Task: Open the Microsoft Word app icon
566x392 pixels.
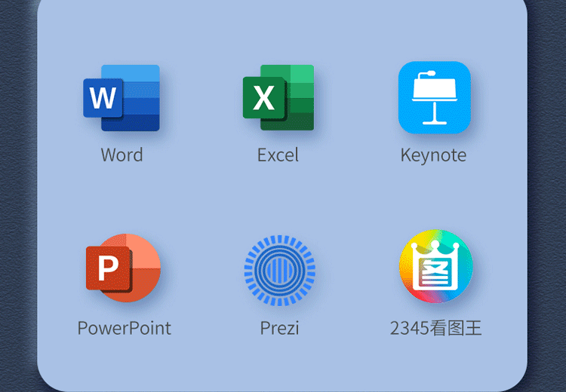Action: pyautogui.click(x=122, y=98)
